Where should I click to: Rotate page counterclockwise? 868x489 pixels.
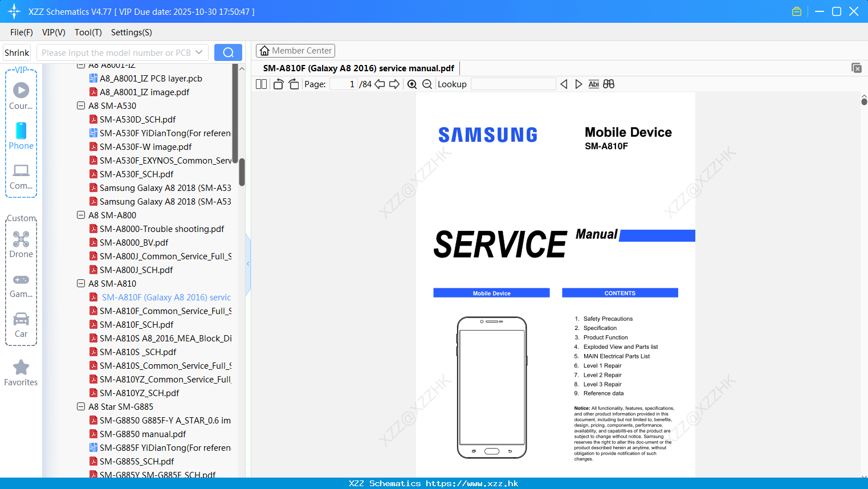pos(278,84)
